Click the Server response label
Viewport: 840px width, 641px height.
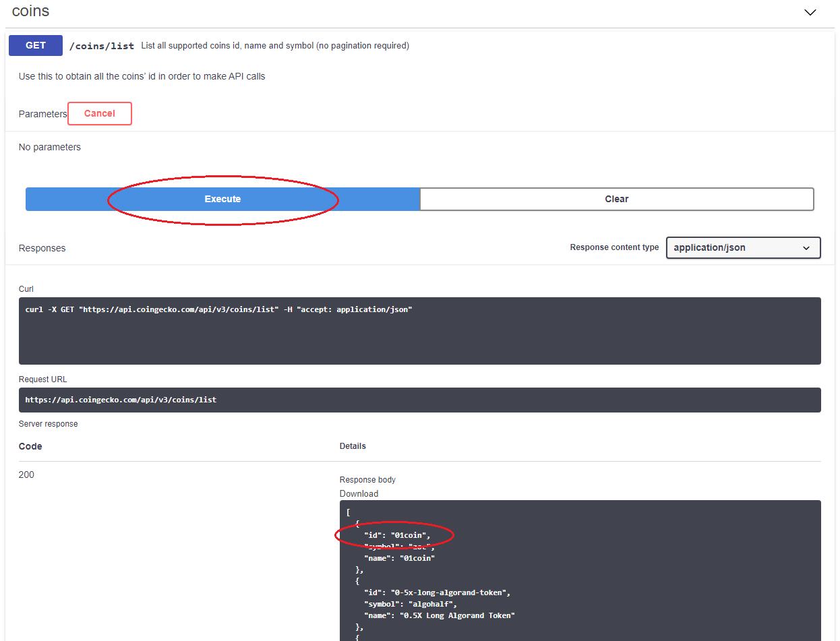[x=49, y=424]
